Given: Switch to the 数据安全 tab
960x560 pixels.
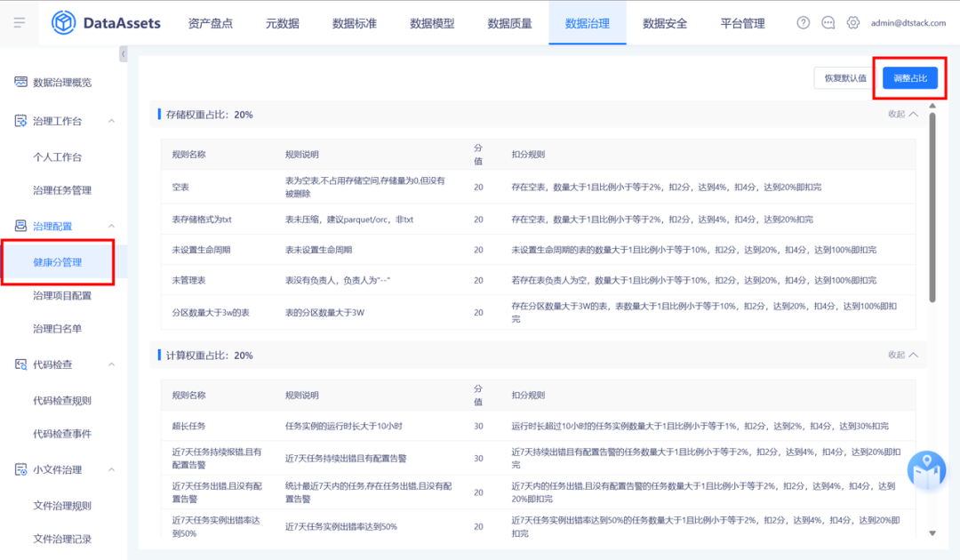Looking at the screenshot, I should point(665,23).
